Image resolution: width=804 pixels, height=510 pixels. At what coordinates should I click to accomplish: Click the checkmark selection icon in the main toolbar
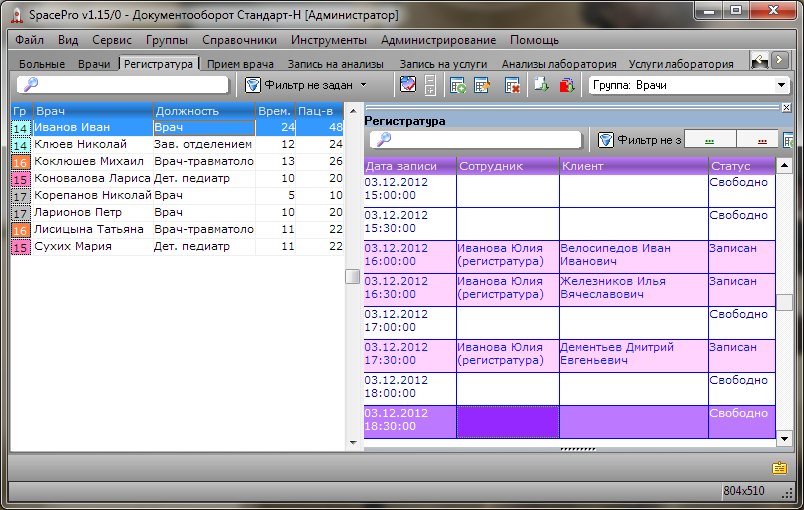coord(408,85)
